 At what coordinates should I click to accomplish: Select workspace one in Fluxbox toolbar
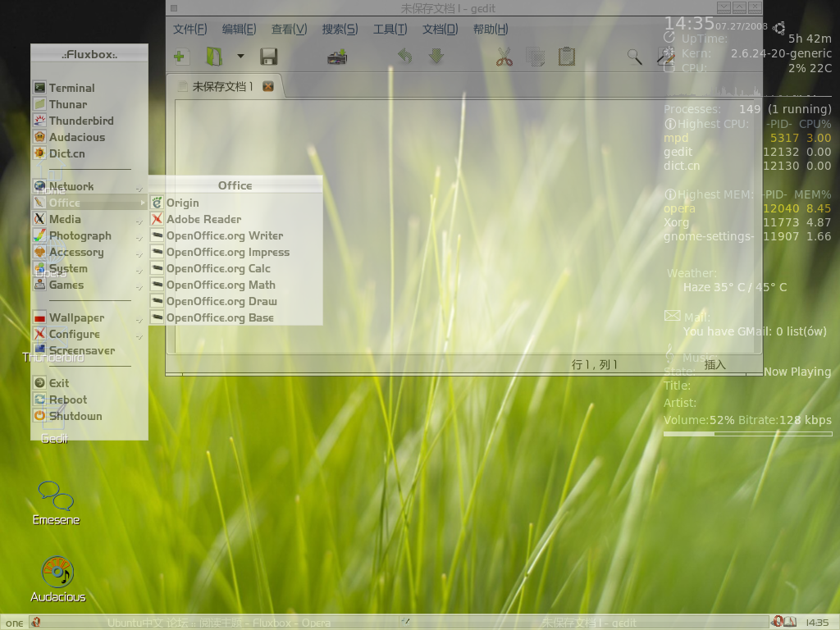[15, 623]
